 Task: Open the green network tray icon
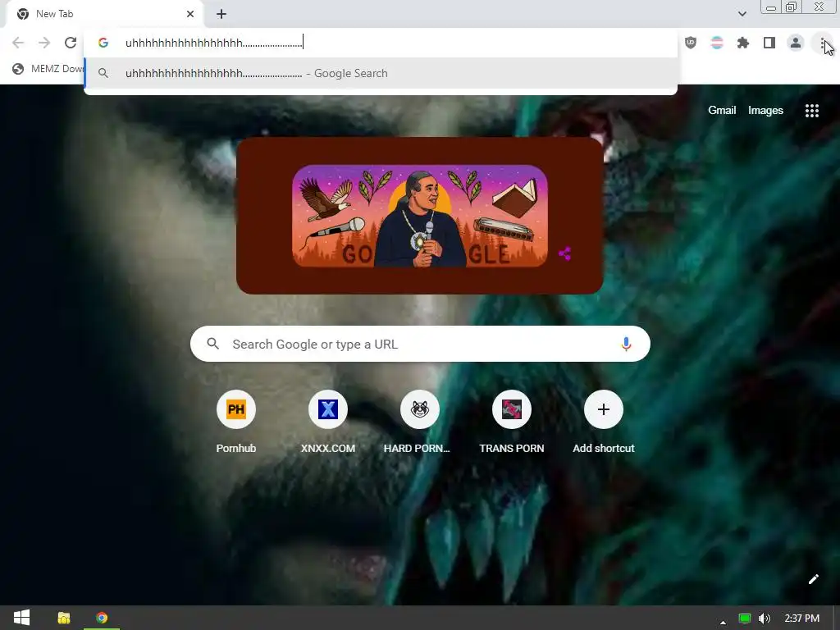coord(745,619)
